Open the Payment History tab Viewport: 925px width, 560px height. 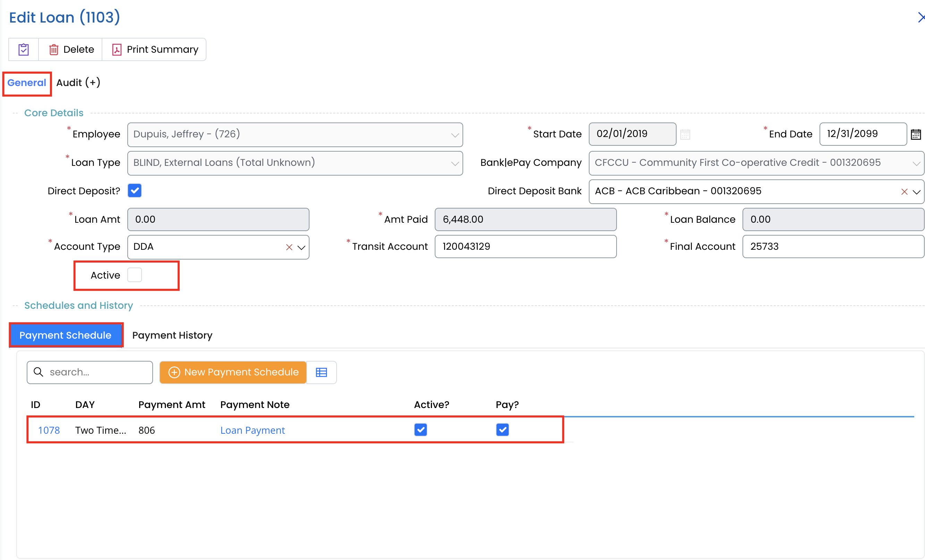click(x=172, y=335)
